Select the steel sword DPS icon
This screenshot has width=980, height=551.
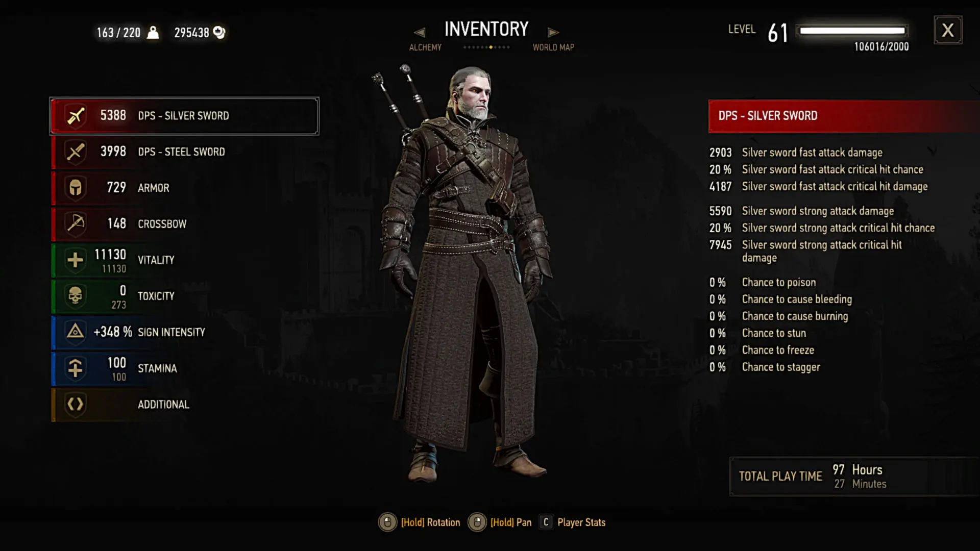click(x=76, y=152)
